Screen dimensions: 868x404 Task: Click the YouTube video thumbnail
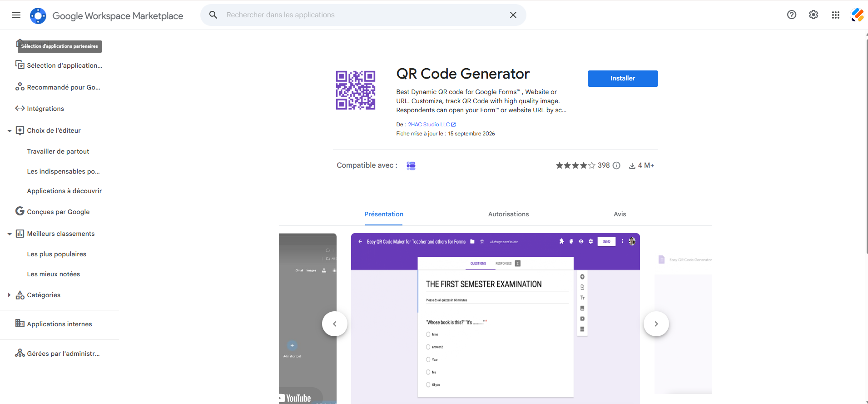(308, 319)
